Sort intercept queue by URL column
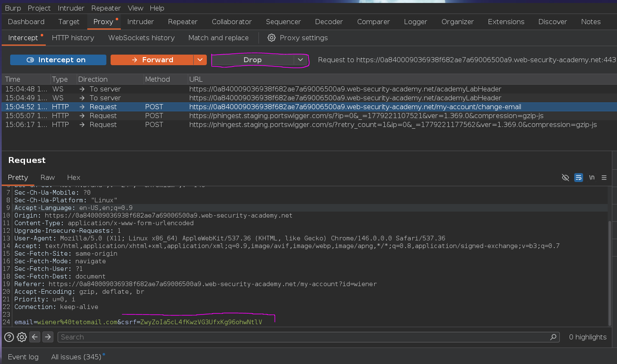 402,79
